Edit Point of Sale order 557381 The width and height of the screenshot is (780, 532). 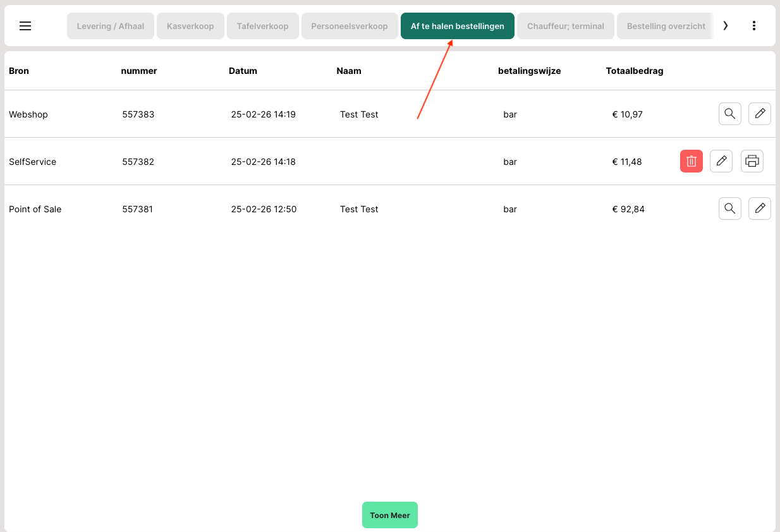[759, 209]
